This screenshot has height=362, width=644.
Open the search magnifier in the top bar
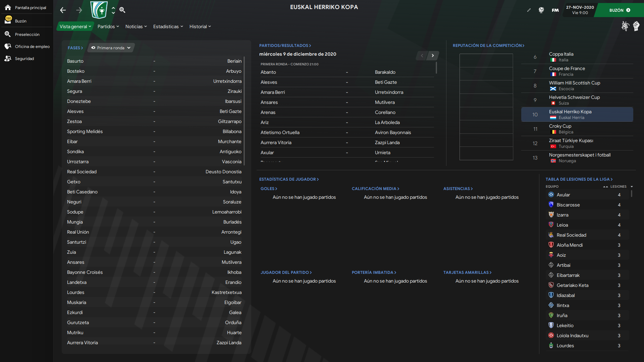(122, 10)
